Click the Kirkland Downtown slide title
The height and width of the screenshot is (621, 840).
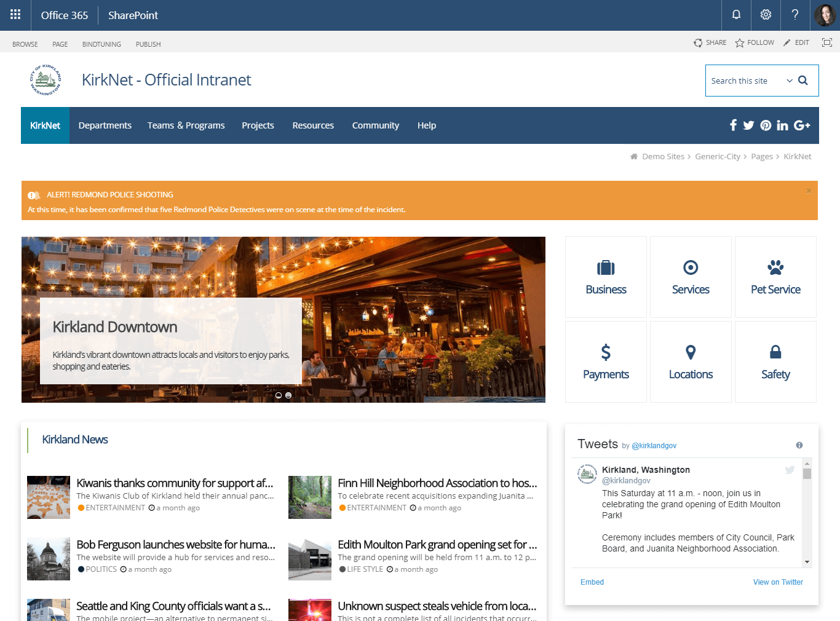115,327
